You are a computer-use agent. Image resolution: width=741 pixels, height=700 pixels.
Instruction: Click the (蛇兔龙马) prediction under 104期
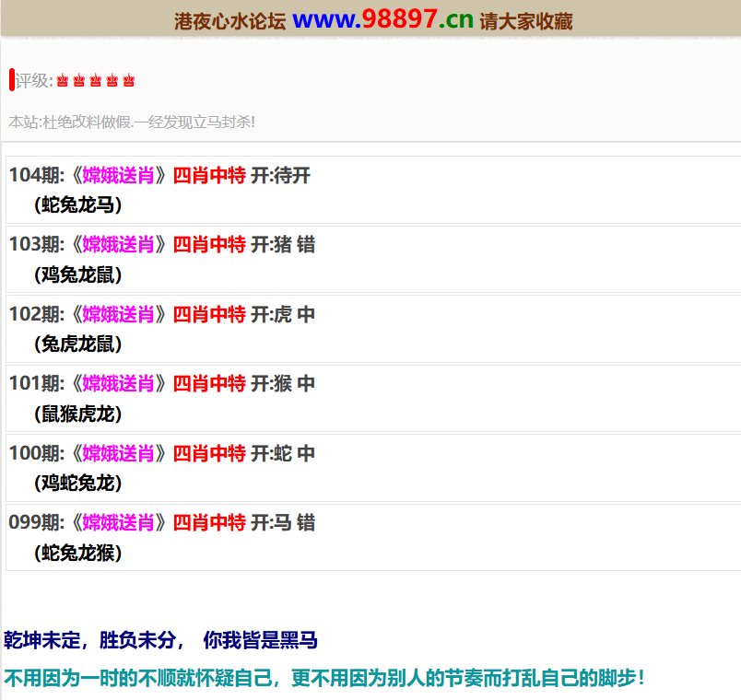point(78,204)
